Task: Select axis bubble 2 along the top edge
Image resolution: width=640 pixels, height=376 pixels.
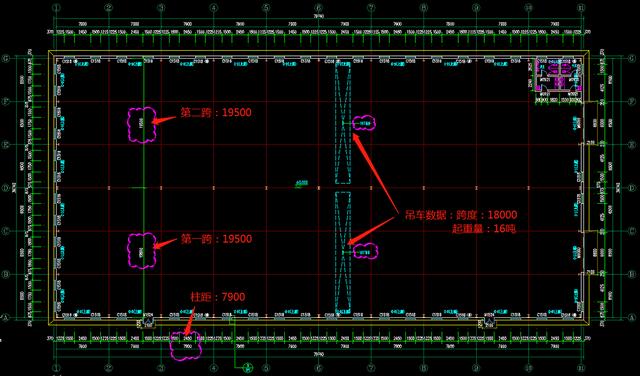Action: tap(109, 7)
